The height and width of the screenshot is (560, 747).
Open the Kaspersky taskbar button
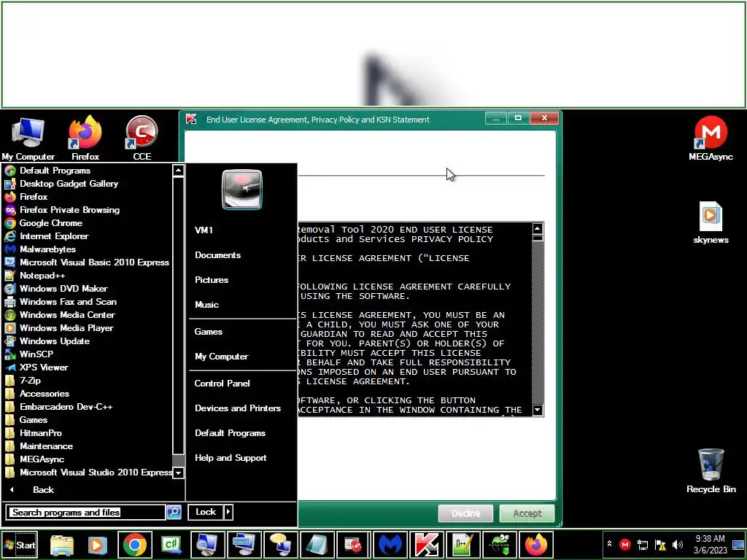(x=427, y=545)
